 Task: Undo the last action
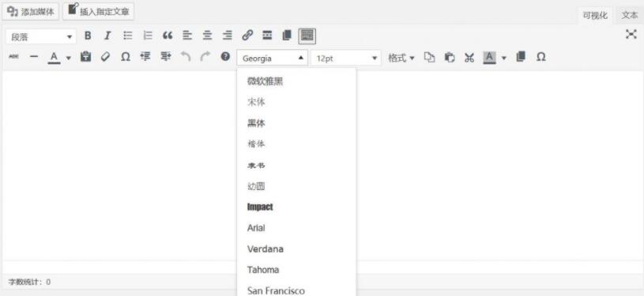click(186, 57)
